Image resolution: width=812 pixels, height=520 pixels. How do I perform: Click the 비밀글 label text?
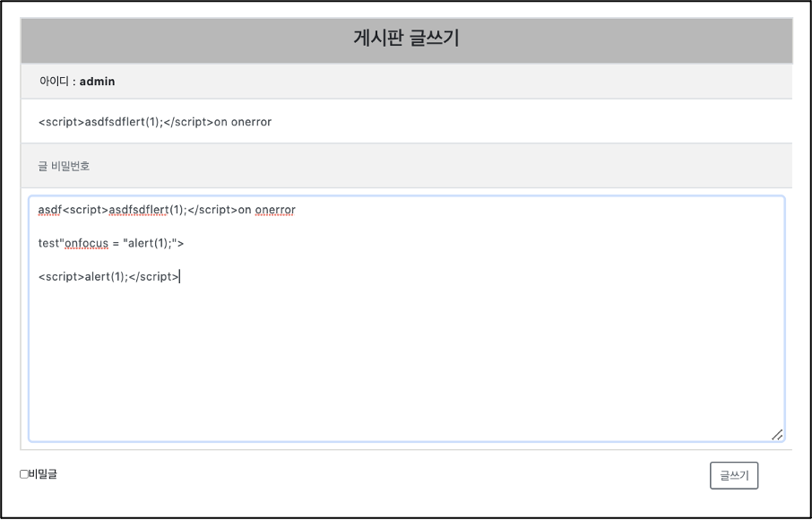pyautogui.click(x=43, y=474)
